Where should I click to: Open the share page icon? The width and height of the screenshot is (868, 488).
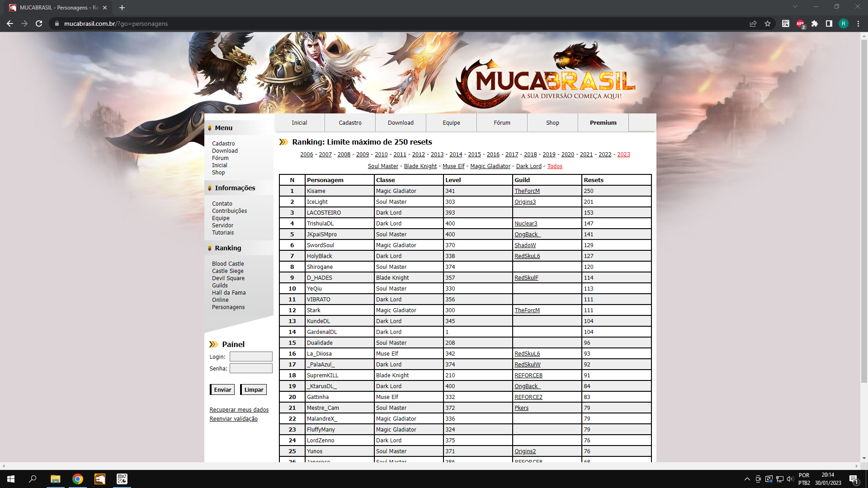(x=753, y=23)
